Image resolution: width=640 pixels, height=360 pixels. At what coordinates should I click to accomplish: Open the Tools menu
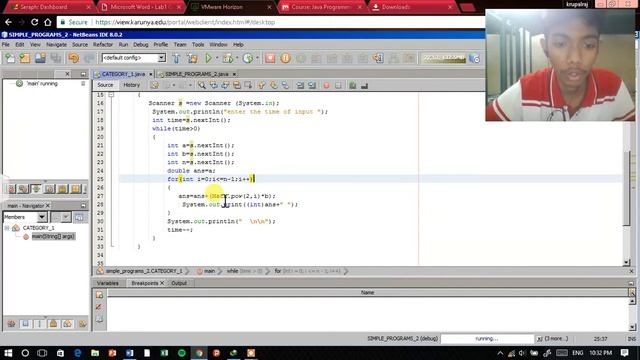coord(198,44)
